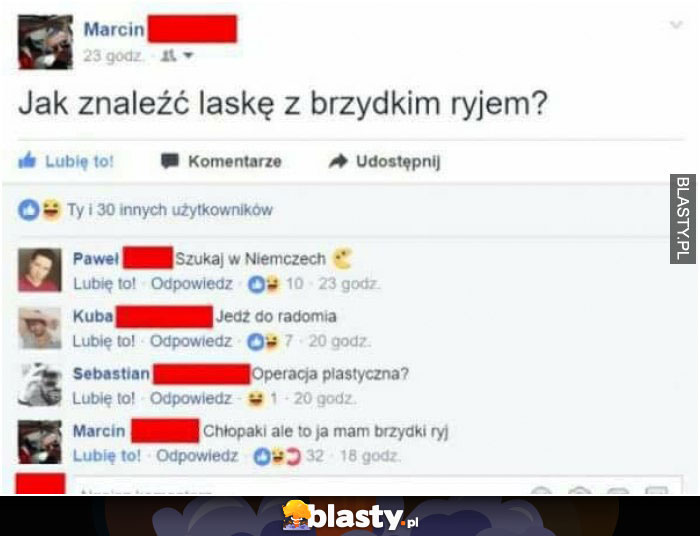Click the Komentarze speech bubble icon
This screenshot has height=536, width=700.
pyautogui.click(x=170, y=161)
